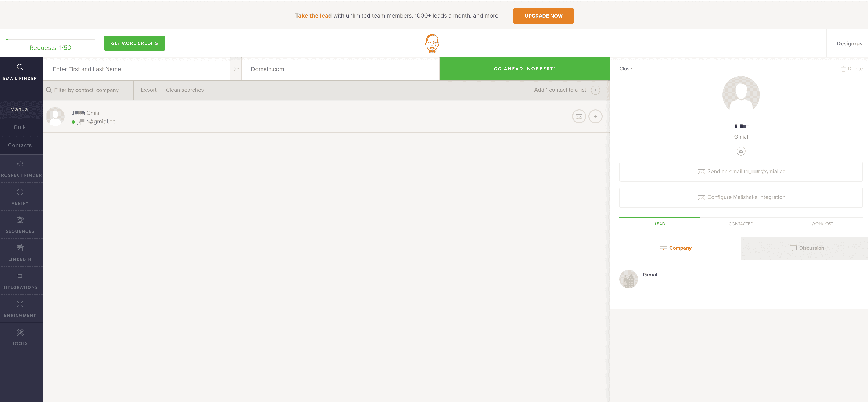This screenshot has height=402, width=868.
Task: Click the plus icon on the contact row
Action: (595, 117)
